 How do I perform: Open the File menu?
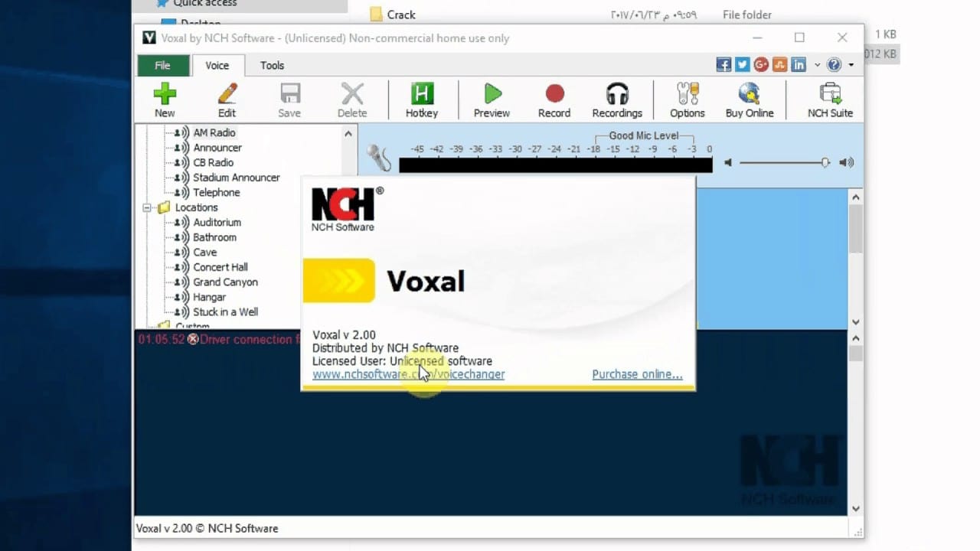(x=162, y=65)
